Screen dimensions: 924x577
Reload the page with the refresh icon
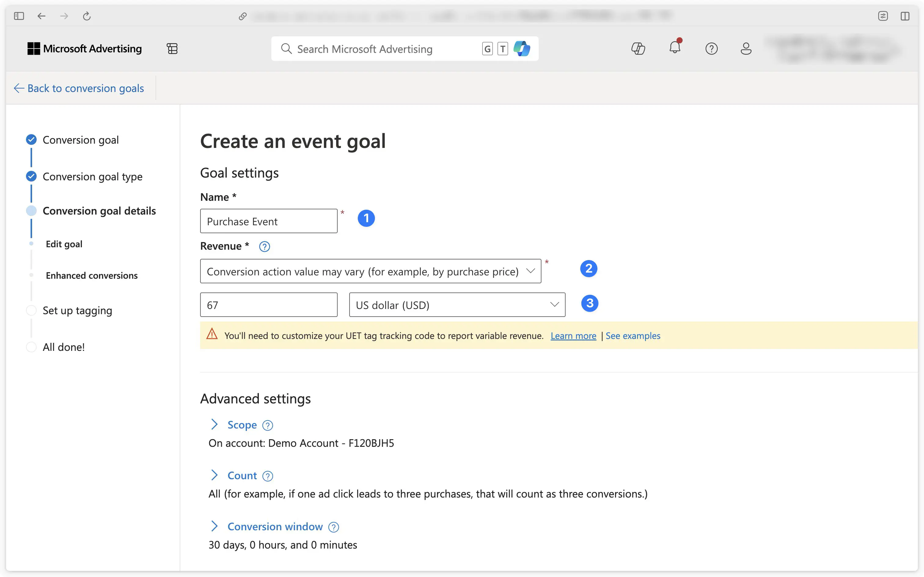pos(86,16)
